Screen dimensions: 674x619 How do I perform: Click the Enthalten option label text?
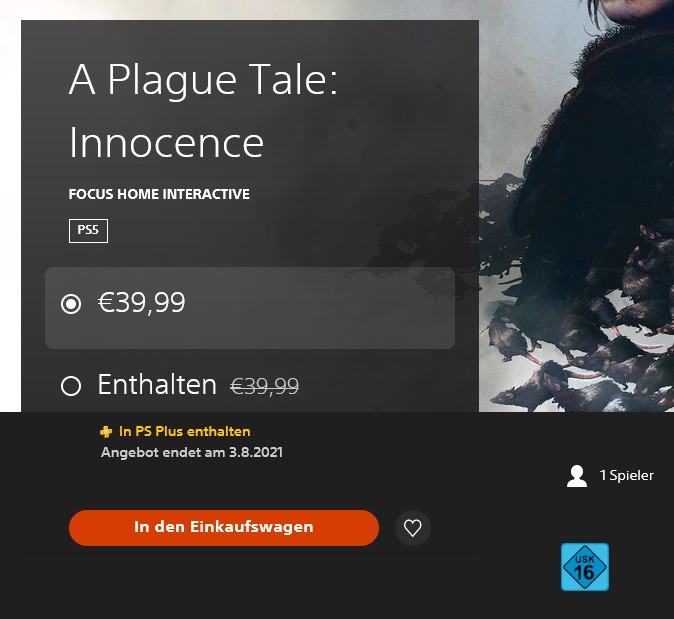tap(157, 385)
